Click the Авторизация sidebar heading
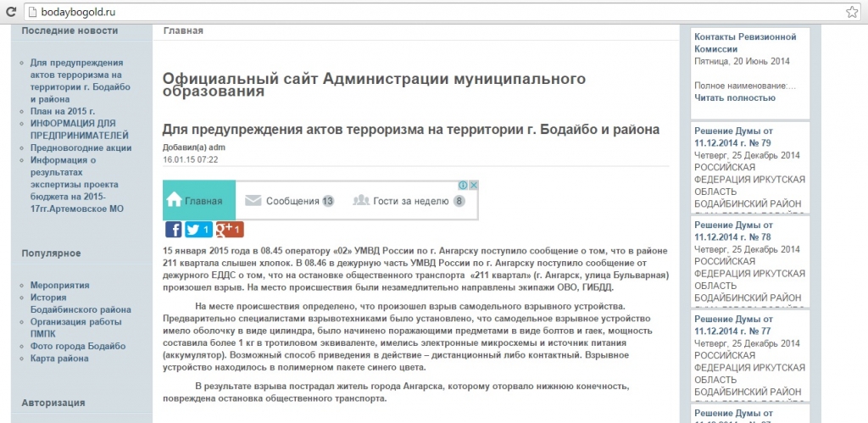 53,403
